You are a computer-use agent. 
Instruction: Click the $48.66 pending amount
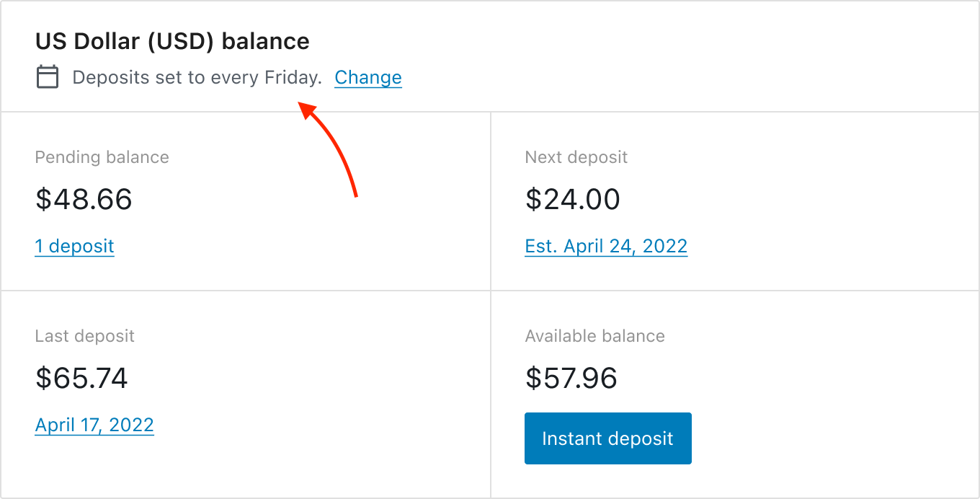[x=84, y=200]
